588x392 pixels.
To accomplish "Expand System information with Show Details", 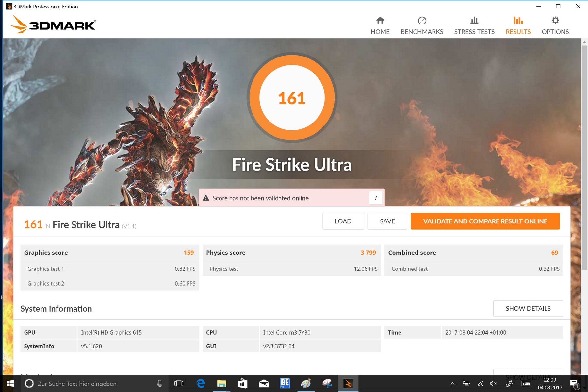I will tap(528, 308).
